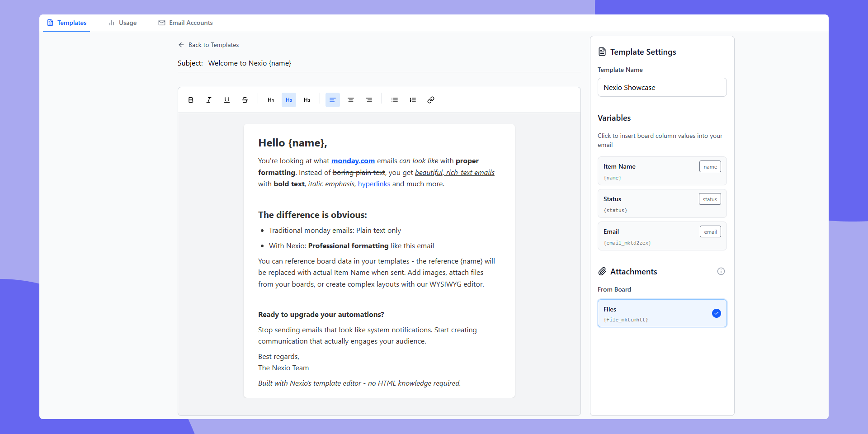Insert a numbered list

(x=413, y=100)
